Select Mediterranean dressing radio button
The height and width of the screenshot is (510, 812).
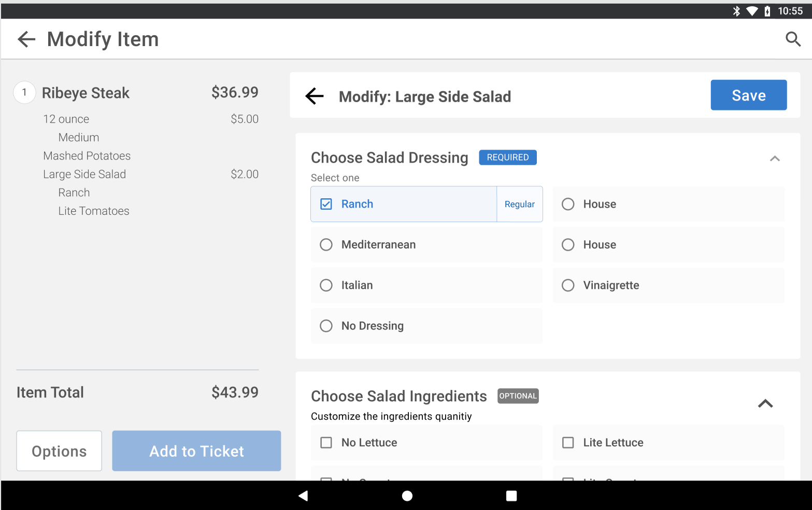(x=326, y=244)
